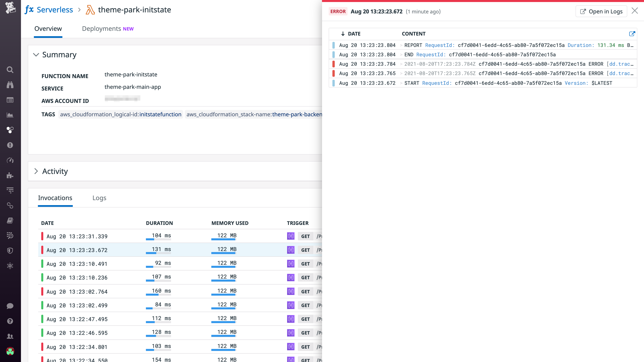Expand the Activity section
Screen dimensions: 644x362
[36, 171]
